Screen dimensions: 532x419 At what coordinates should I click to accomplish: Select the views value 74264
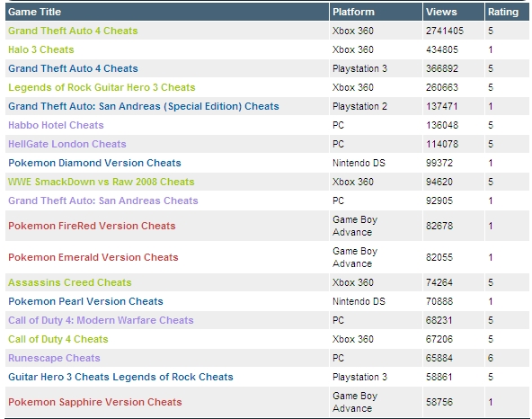coord(439,282)
